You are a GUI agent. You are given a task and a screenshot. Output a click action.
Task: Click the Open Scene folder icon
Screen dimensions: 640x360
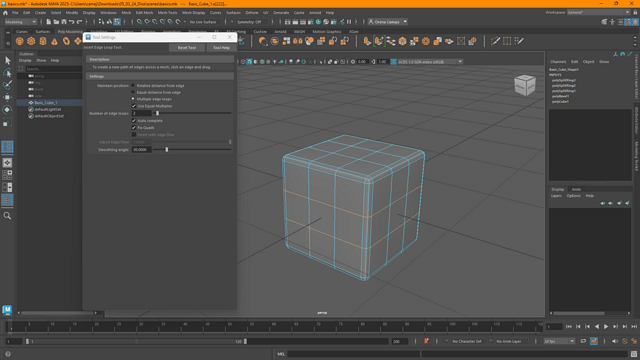(56, 22)
